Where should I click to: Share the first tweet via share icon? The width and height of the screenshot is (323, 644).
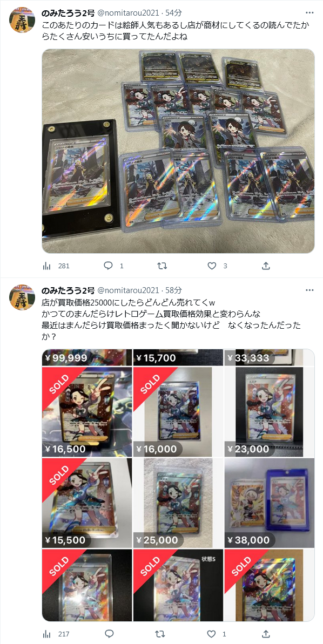(x=266, y=266)
